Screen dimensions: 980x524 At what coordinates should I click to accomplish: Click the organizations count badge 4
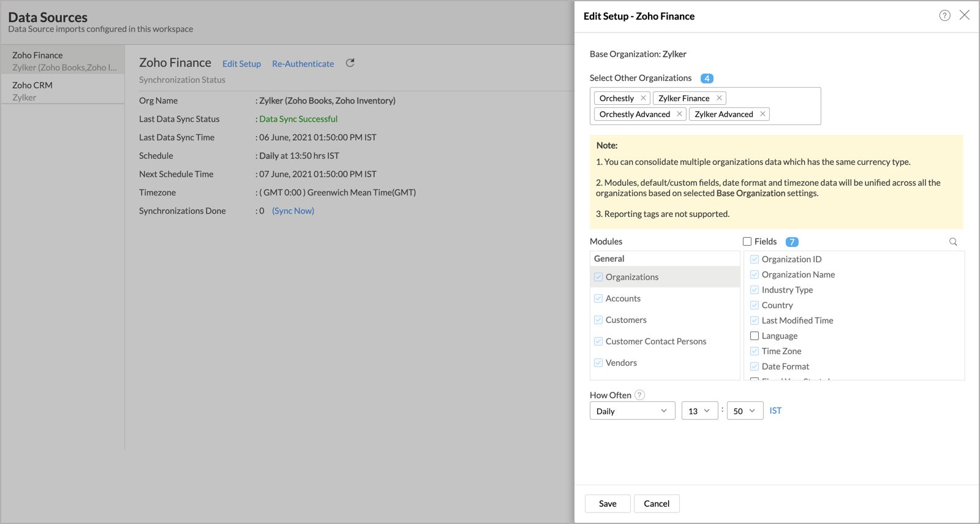pos(707,78)
